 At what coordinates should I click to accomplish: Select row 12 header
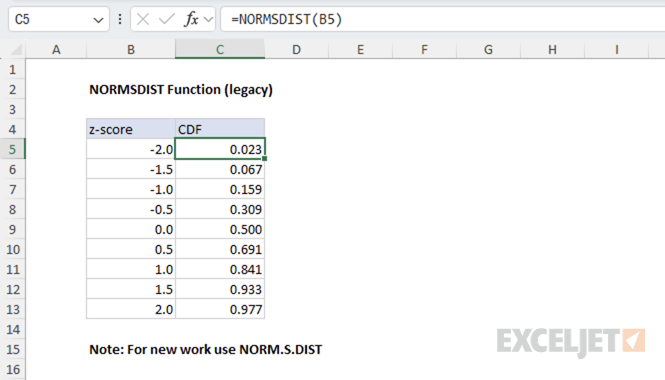click(13, 289)
